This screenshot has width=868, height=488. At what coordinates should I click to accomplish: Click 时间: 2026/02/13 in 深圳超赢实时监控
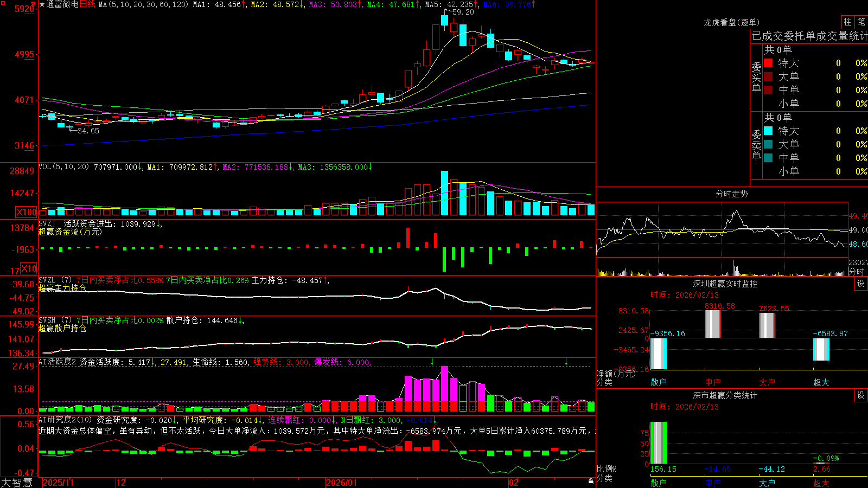pyautogui.click(x=685, y=295)
